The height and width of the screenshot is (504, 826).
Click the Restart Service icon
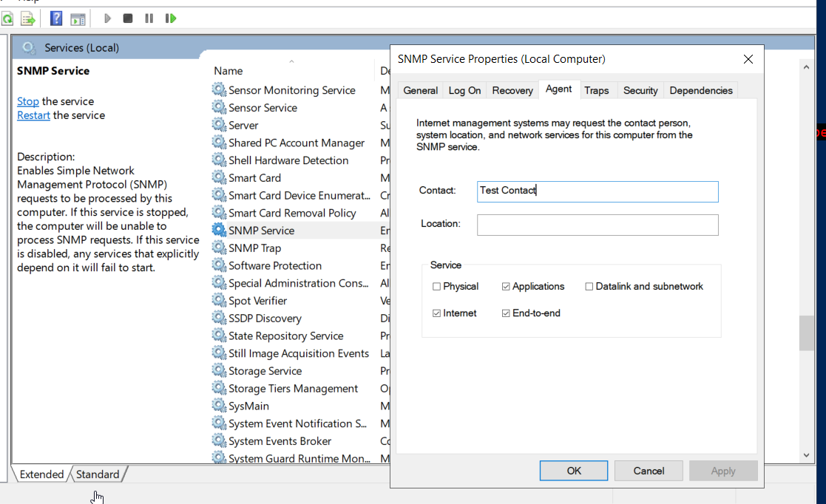coord(171,18)
